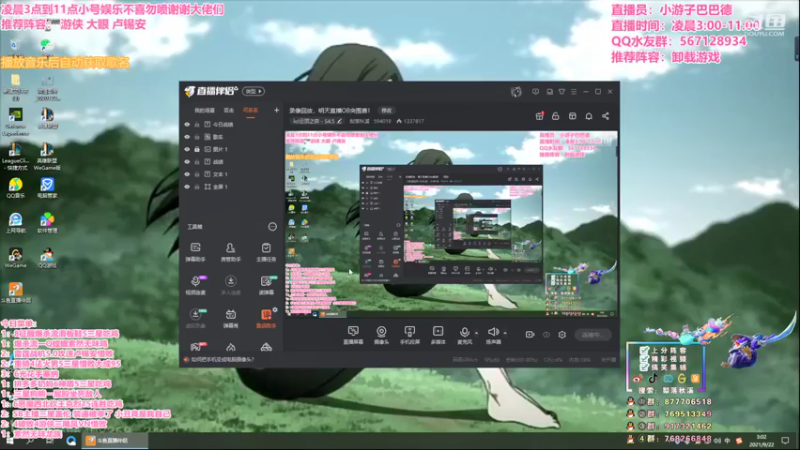Open the microphone tool tagged with a purple badge
800x450 pixels.
195,285
